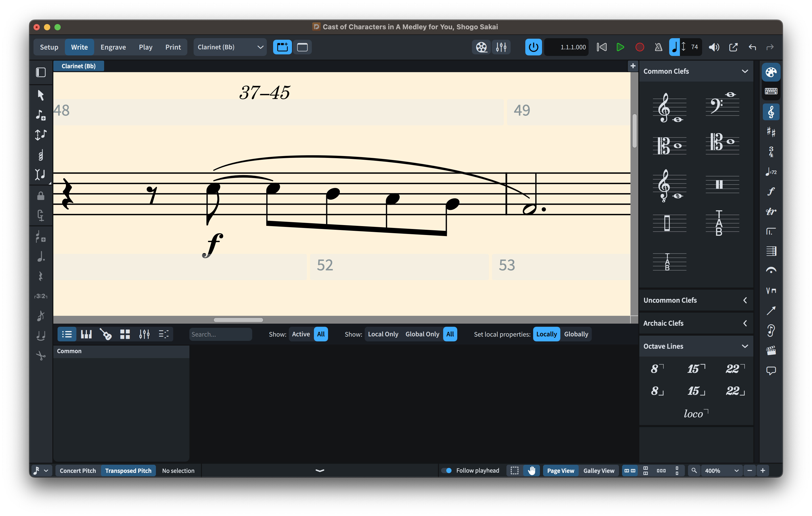Screen dimensions: 812x516
Task: Rewind to beginning of flow
Action: point(602,47)
